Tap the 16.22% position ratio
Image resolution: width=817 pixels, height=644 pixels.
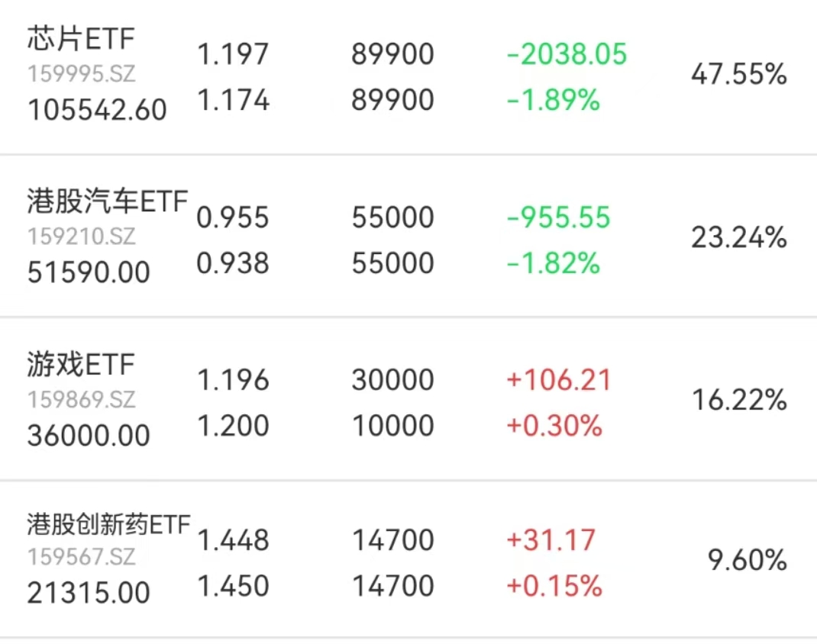(738, 400)
